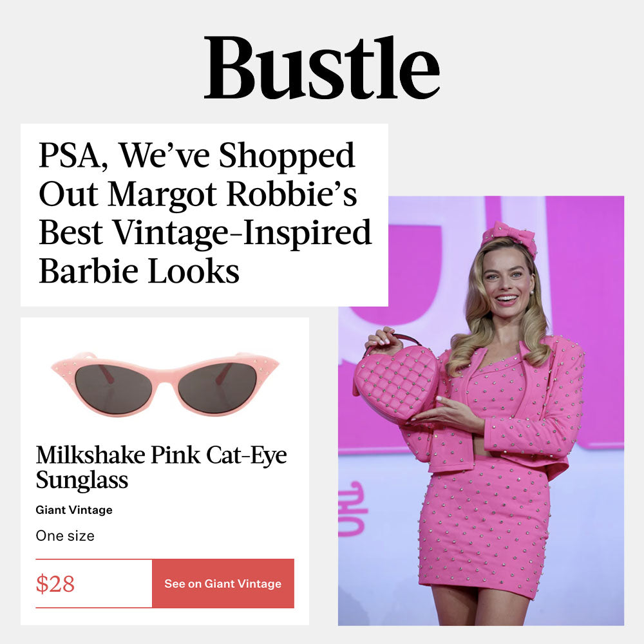The height and width of the screenshot is (644, 644).
Task: Click the woman's smiling face in the photo
Action: (507, 283)
